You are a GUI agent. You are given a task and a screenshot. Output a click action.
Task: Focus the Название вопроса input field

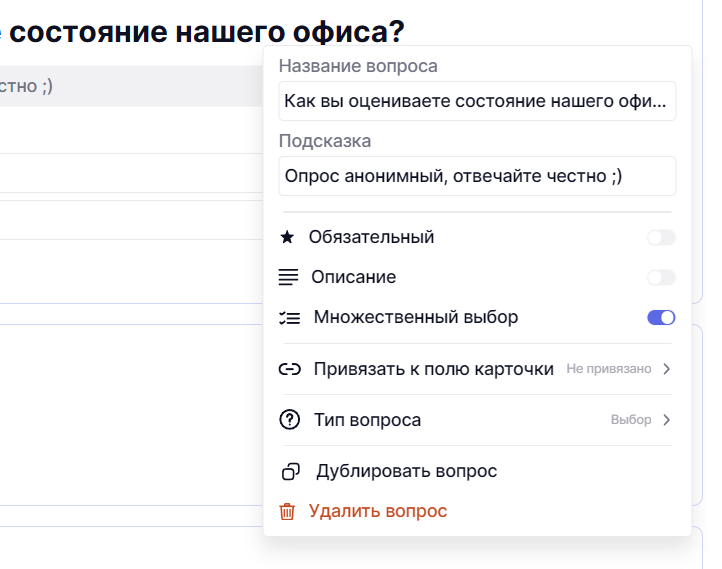tap(477, 101)
